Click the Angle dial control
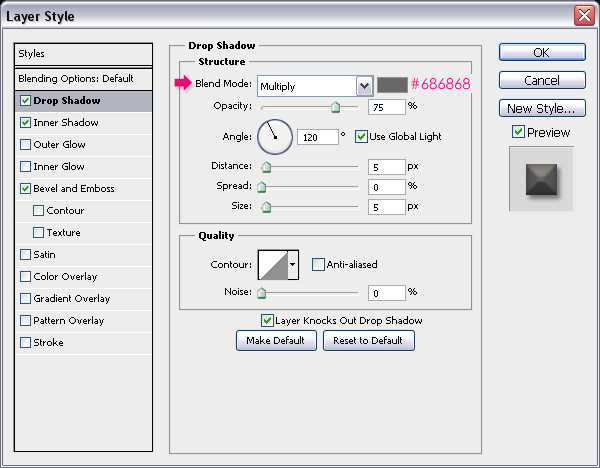 (274, 135)
